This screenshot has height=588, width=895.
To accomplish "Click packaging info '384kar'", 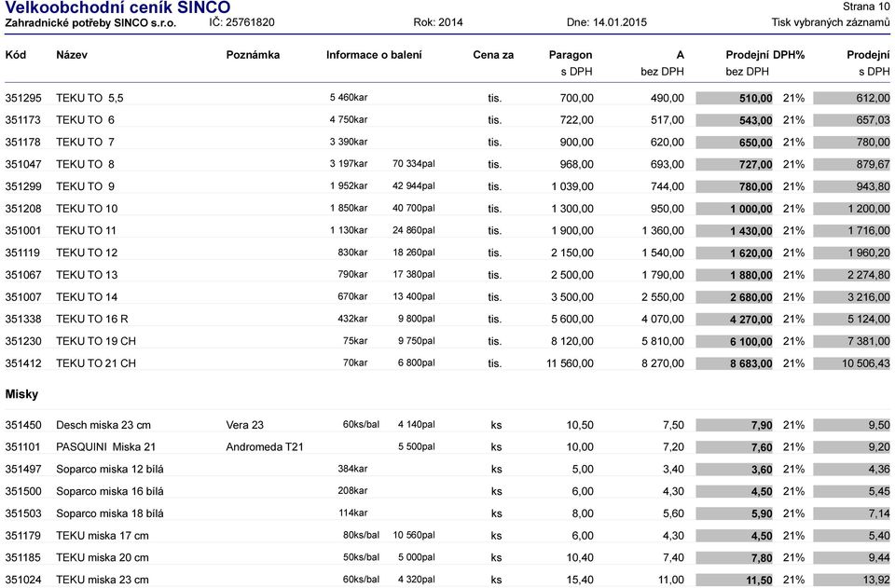I will click(352, 470).
